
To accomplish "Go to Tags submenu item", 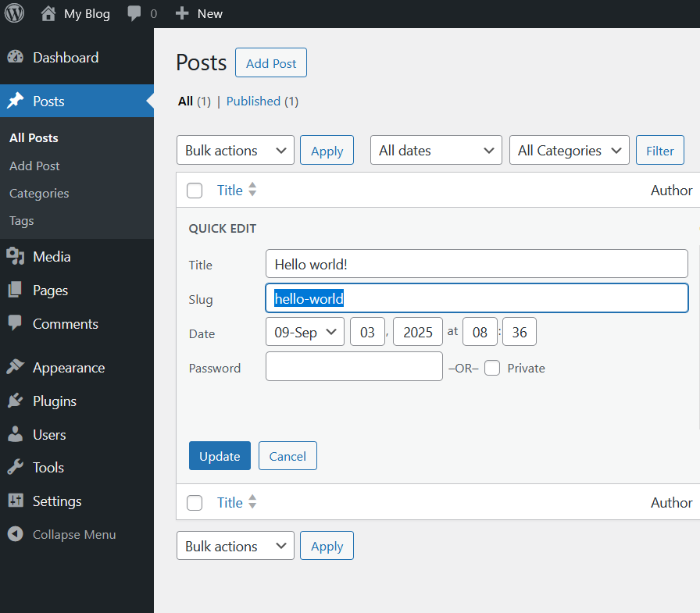I will [x=22, y=221].
